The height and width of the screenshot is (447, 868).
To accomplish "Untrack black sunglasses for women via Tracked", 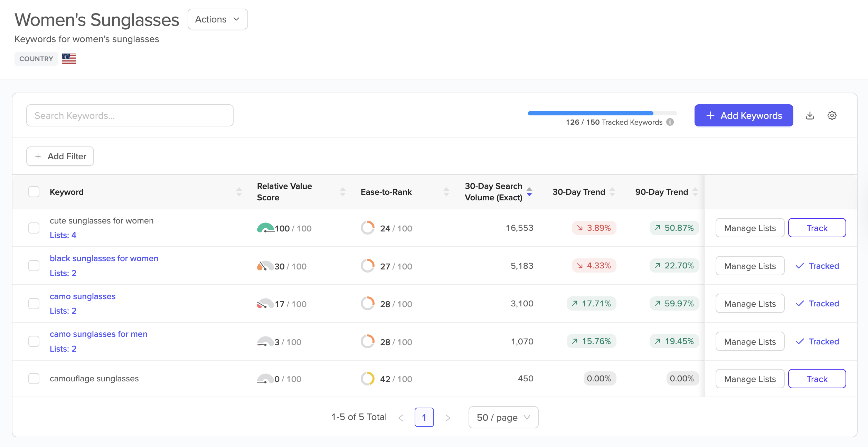I will click(817, 266).
